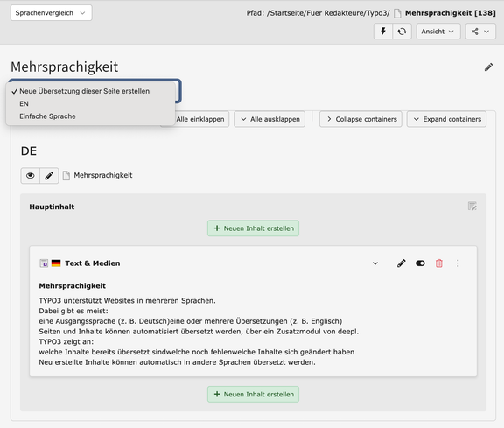The image size is (504, 428).
Task: Choose EN from the translation list
Action: (x=24, y=103)
